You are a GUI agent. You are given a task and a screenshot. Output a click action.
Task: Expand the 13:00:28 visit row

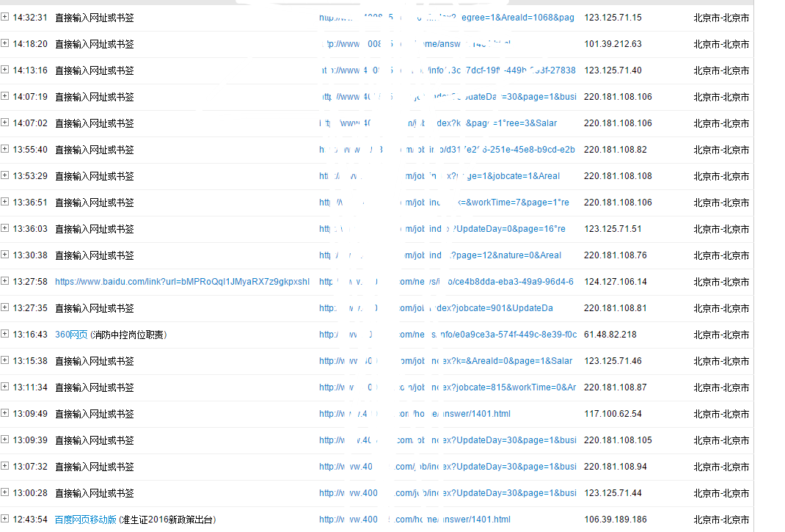pyautogui.click(x=4, y=492)
